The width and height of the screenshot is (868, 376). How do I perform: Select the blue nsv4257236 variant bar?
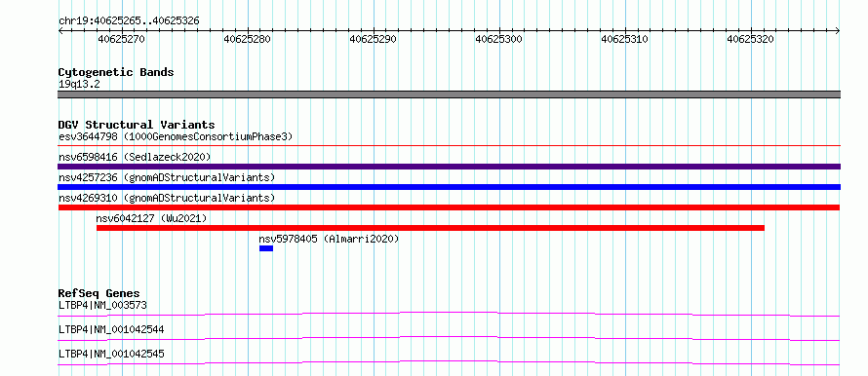click(449, 187)
